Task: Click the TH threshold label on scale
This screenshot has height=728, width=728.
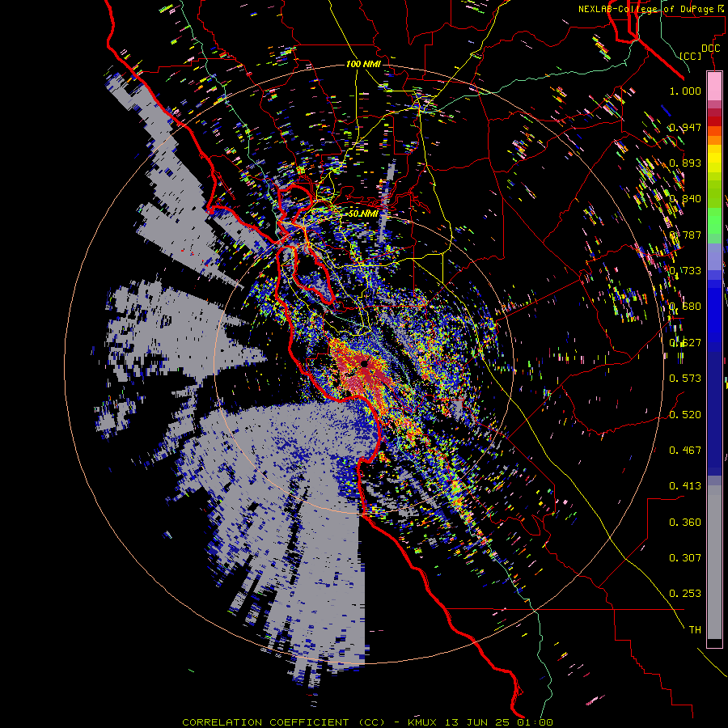Action: pyautogui.click(x=695, y=629)
